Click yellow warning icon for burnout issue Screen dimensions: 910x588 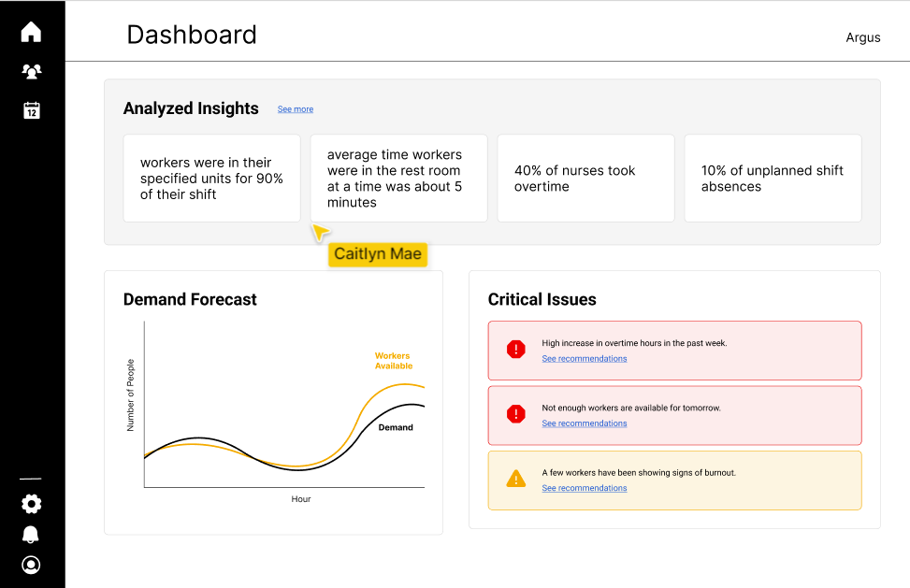point(515,480)
